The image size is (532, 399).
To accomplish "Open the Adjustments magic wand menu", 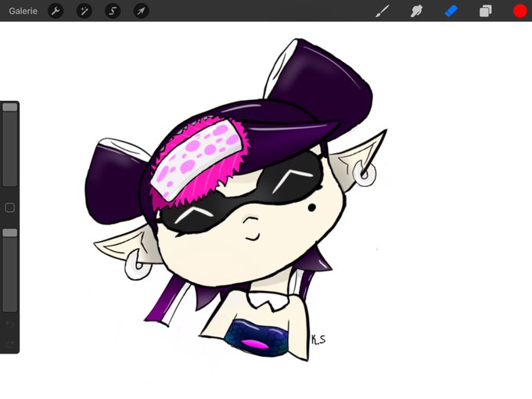I will [x=84, y=11].
